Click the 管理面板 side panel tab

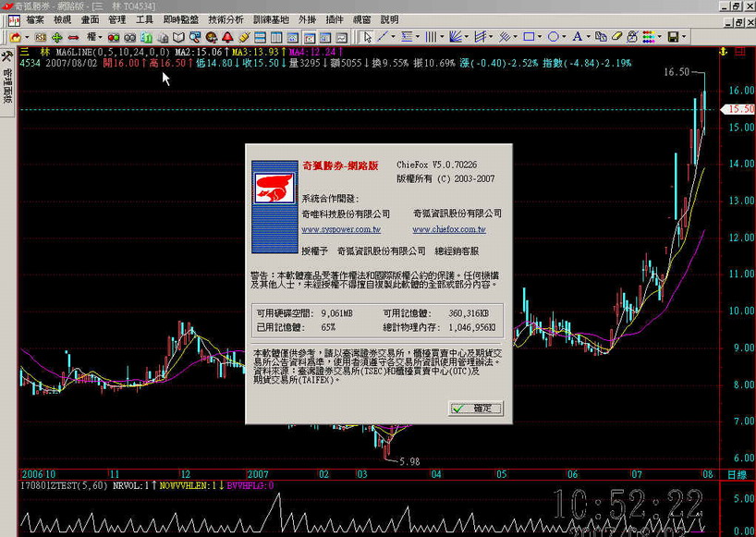click(x=6, y=85)
